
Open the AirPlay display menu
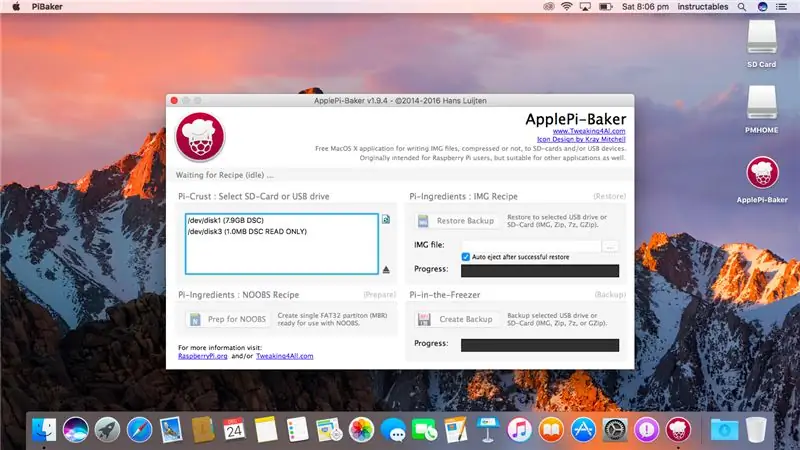[x=585, y=7]
